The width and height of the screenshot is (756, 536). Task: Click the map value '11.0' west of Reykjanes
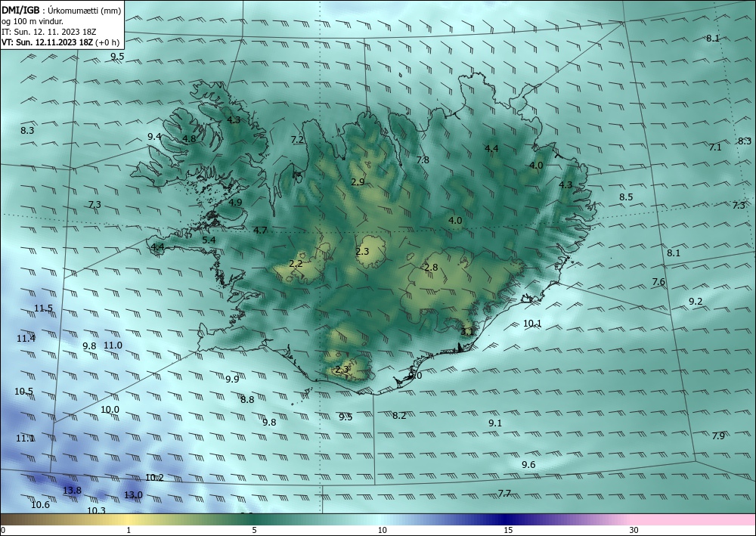[113, 345]
